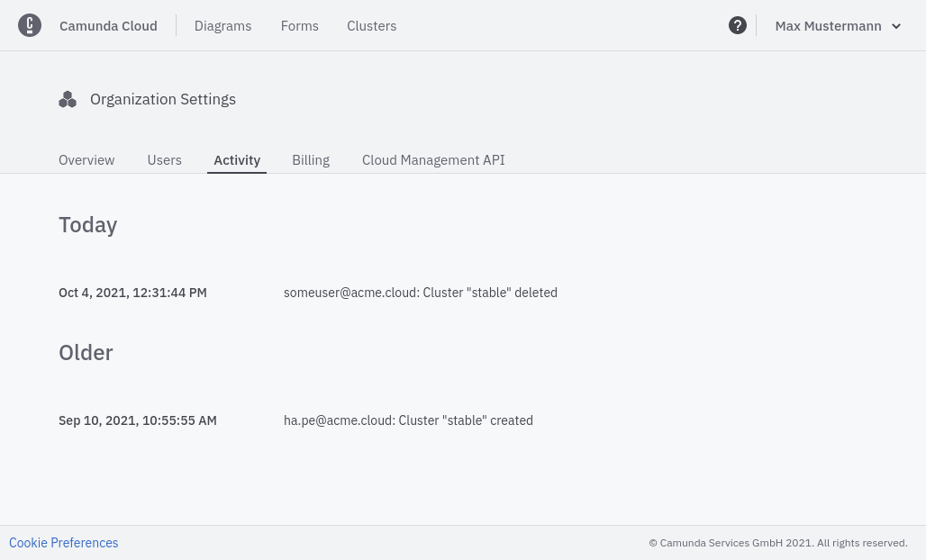Viewport: 926px width, 560px height.
Task: Click the Camunda logo icon
Action: pyautogui.click(x=30, y=25)
